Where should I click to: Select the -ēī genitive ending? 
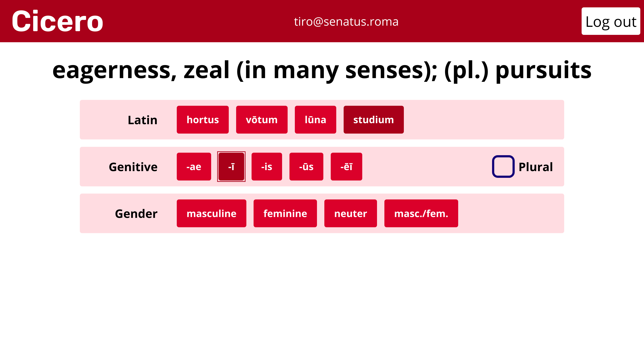346,167
